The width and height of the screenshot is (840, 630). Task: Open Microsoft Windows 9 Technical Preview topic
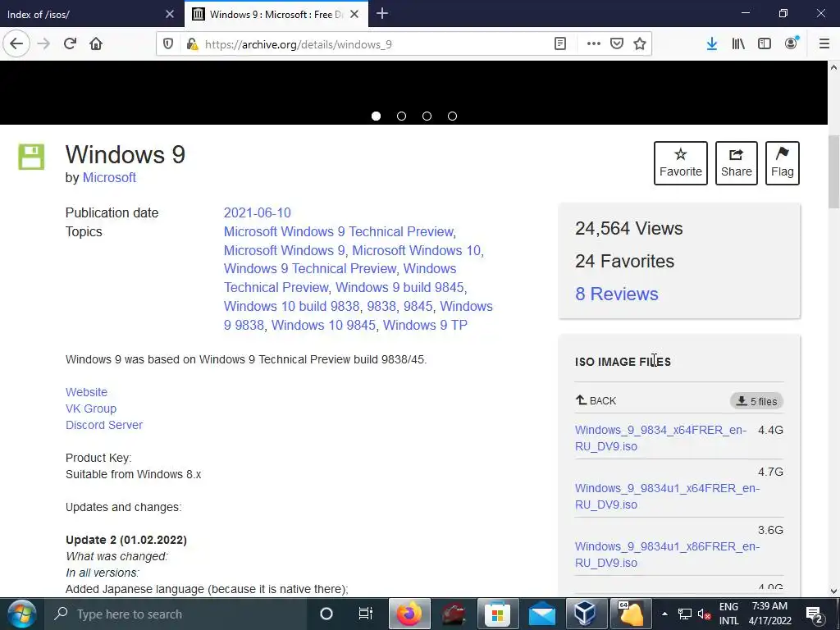339,231
